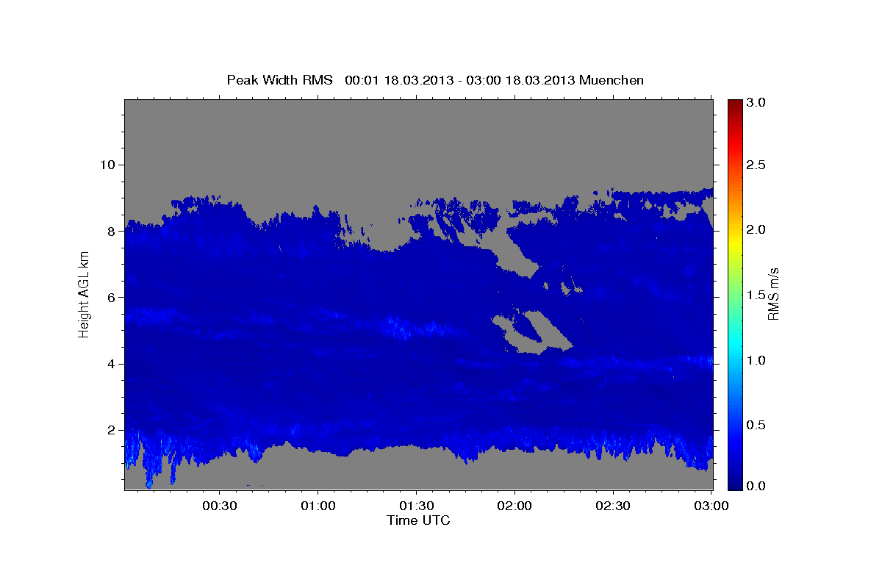Click the plot title 'Peak Width RMS'

pyautogui.click(x=280, y=80)
